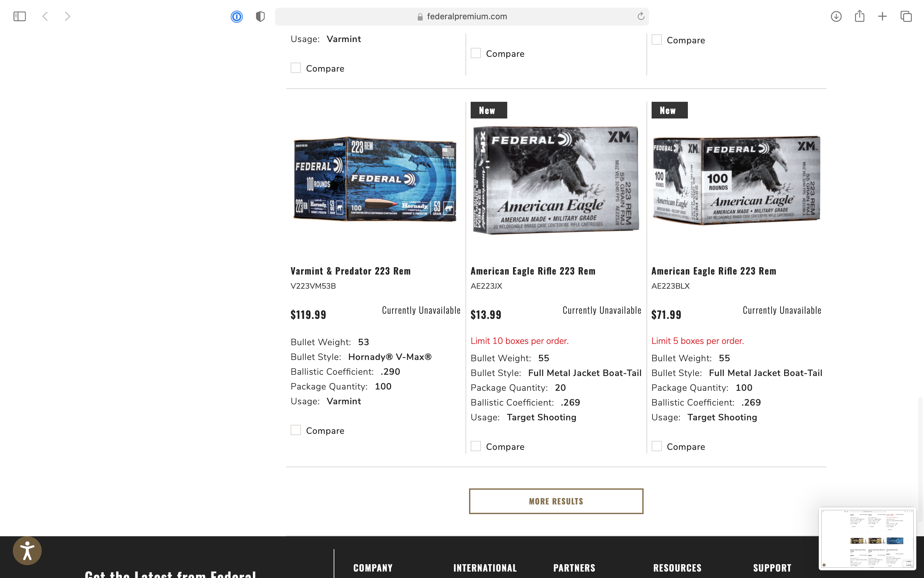Show the downloads list
Viewport: 924px width, 578px height.
pos(836,16)
